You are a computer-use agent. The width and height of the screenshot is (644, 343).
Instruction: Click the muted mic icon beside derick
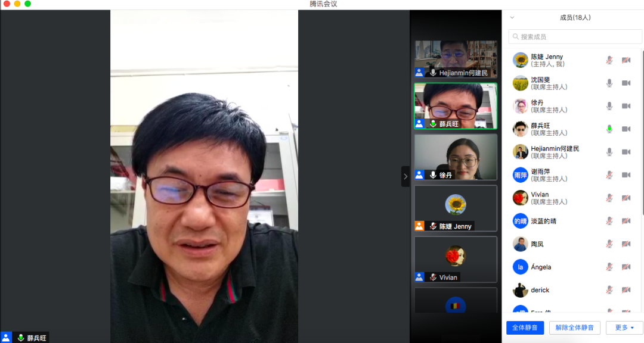(609, 290)
